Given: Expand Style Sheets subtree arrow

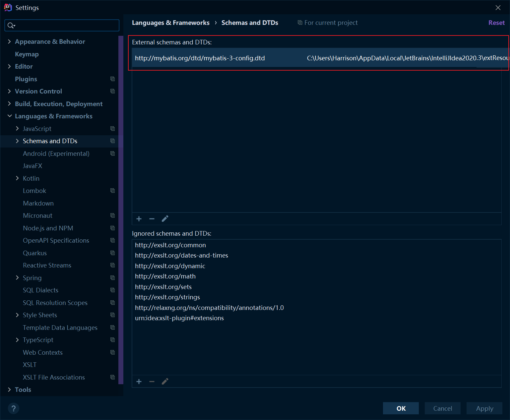Looking at the screenshot, I should click(17, 315).
